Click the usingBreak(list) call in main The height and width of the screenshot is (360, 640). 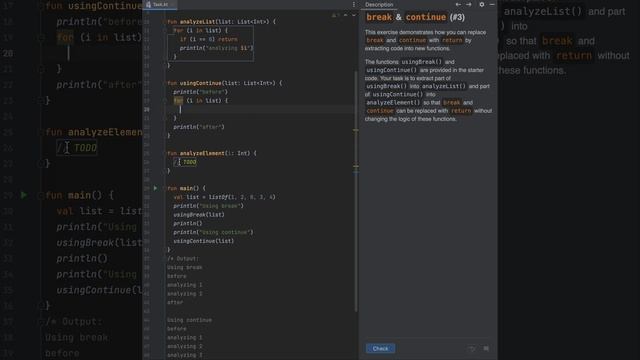point(199,215)
